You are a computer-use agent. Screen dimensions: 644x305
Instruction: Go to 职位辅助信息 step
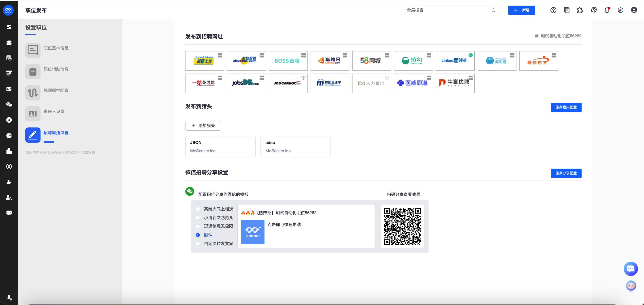click(47, 71)
